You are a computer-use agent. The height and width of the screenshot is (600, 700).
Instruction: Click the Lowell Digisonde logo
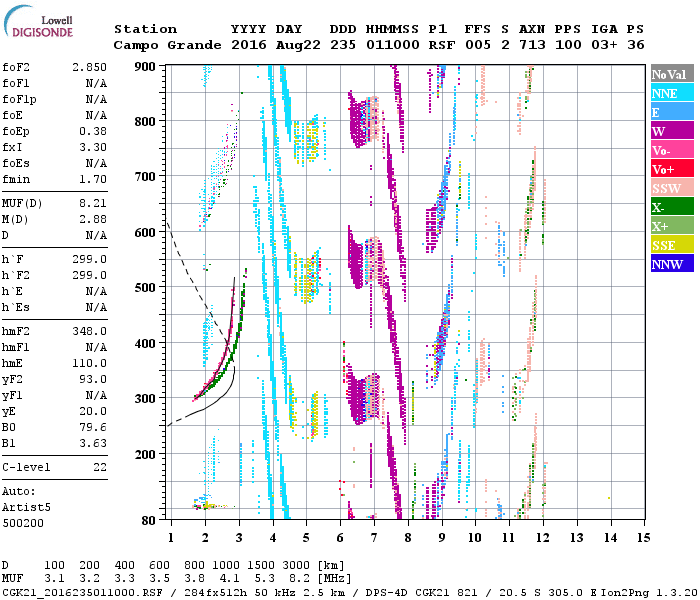click(x=38, y=22)
